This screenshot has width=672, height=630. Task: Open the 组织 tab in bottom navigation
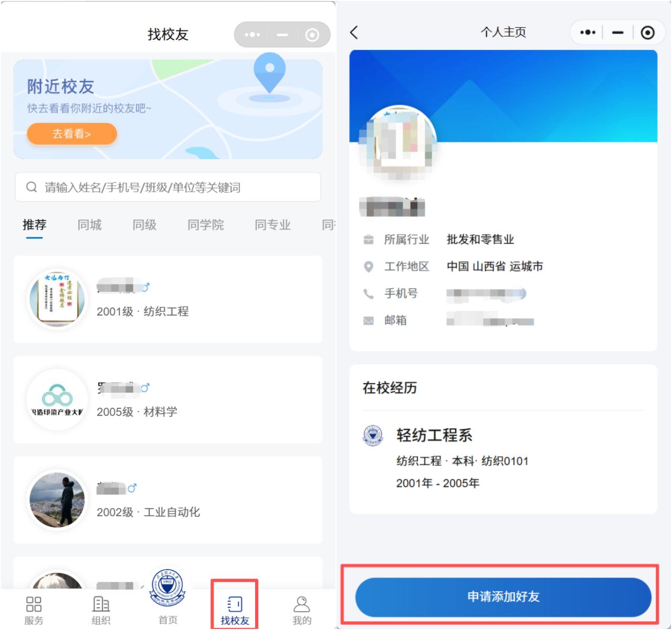tap(101, 610)
